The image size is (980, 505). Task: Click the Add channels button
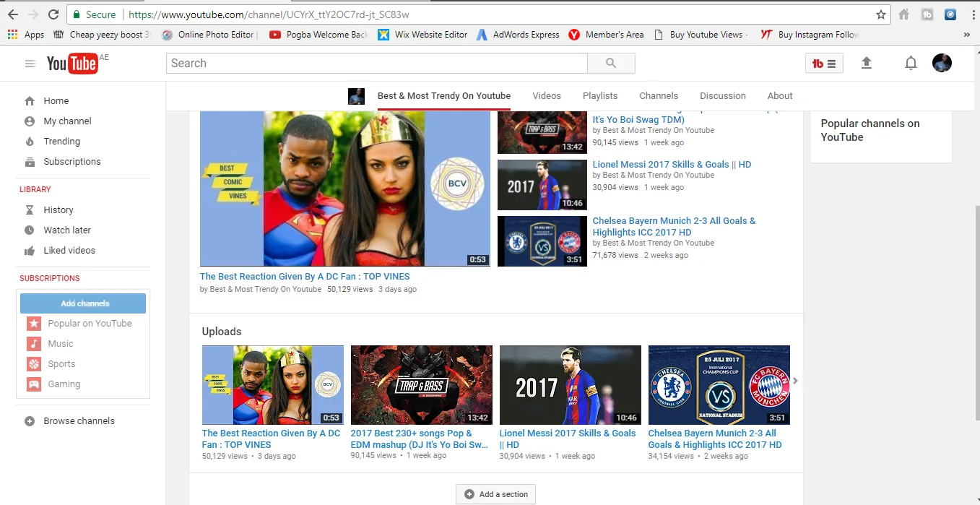[x=83, y=303]
